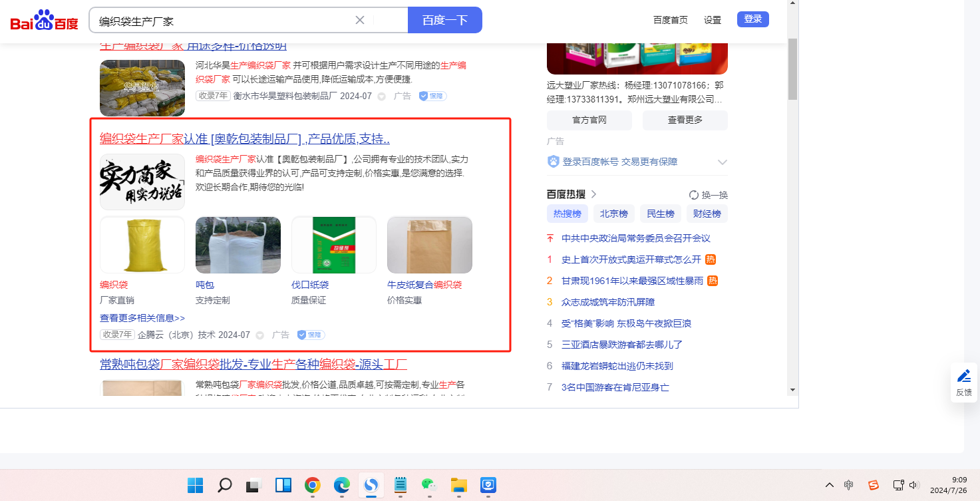The height and width of the screenshot is (501, 980).
Task: Click the scrollbar down arrow
Action: point(792,389)
